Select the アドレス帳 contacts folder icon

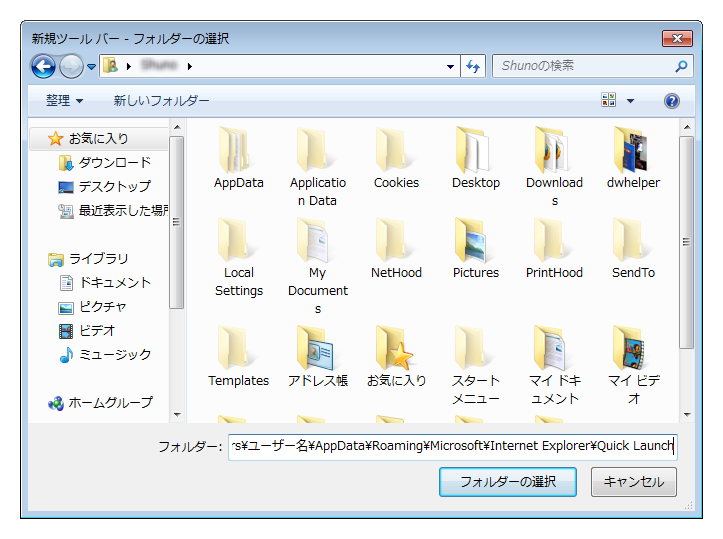coord(317,348)
